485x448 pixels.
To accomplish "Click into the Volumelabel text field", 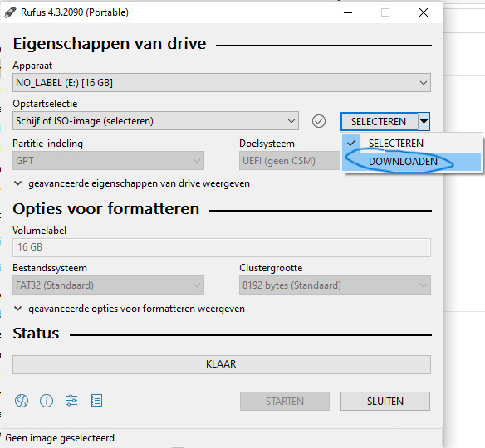I will tap(222, 247).
